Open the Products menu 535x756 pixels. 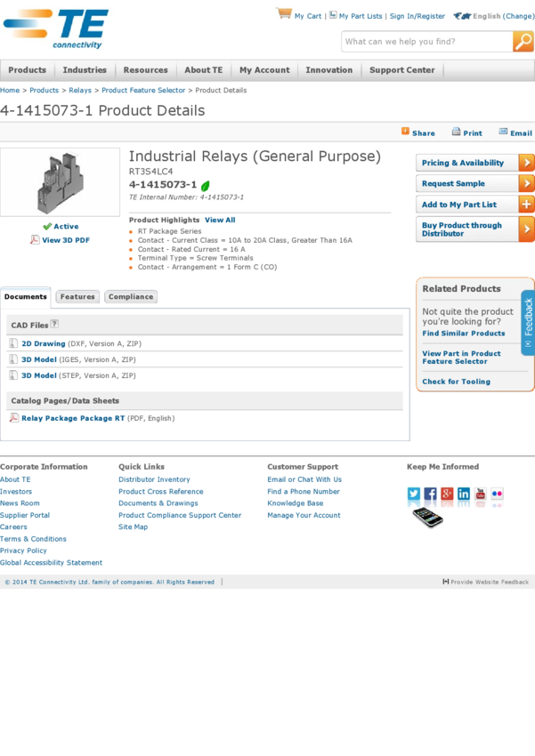tap(27, 70)
